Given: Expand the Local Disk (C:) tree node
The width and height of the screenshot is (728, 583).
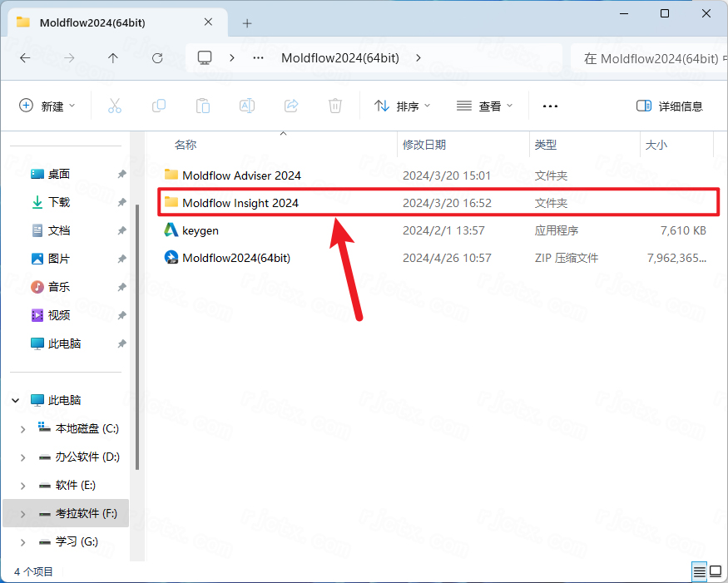Looking at the screenshot, I should [x=22, y=429].
